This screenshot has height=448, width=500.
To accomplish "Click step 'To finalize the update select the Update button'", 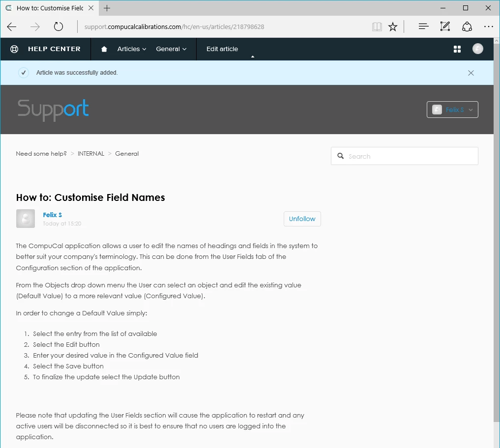I will tap(106, 377).
